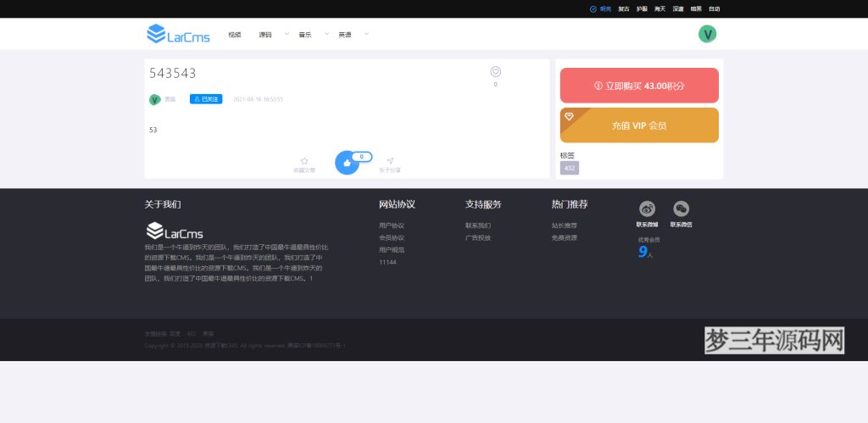The width and height of the screenshot is (868, 423).
Task: Switch to the 护眼 eye-care theme
Action: [x=642, y=8]
